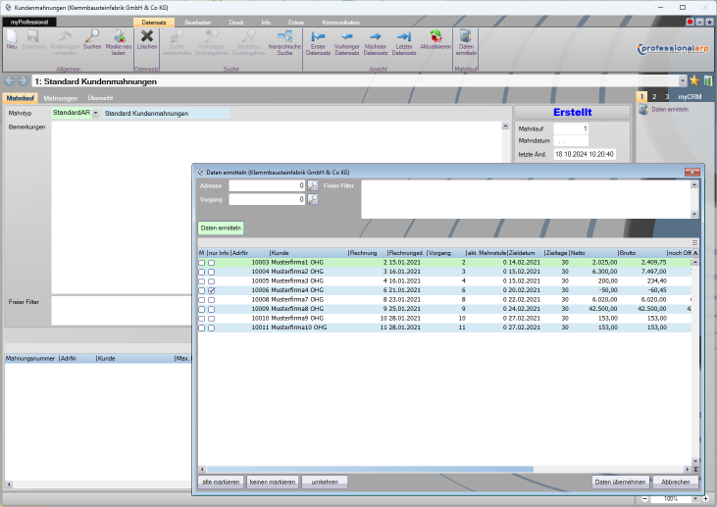Viewport: 717px width, 507px height.
Task: Switch to the Mahnungen tab
Action: point(60,98)
